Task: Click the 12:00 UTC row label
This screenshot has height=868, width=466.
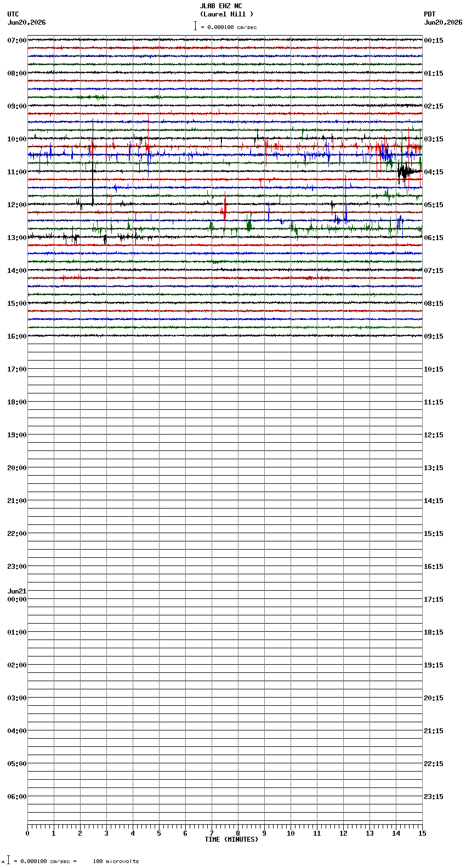Action: tap(17, 205)
